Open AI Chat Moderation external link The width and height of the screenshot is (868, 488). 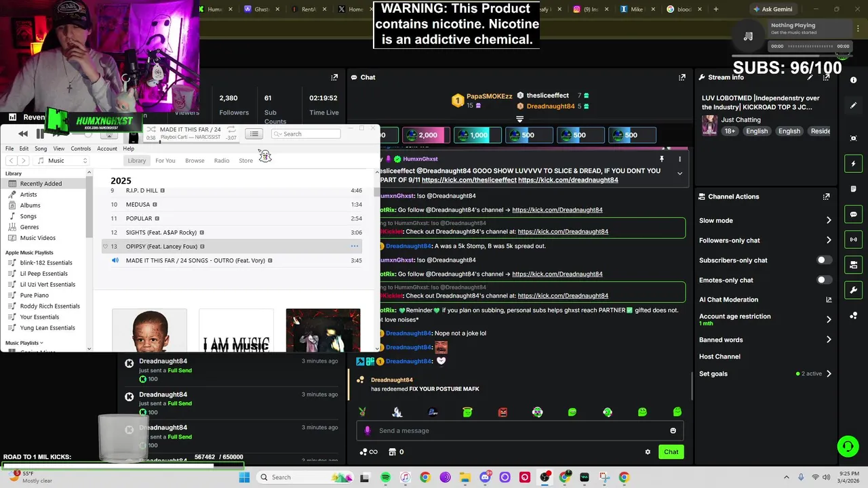829,300
